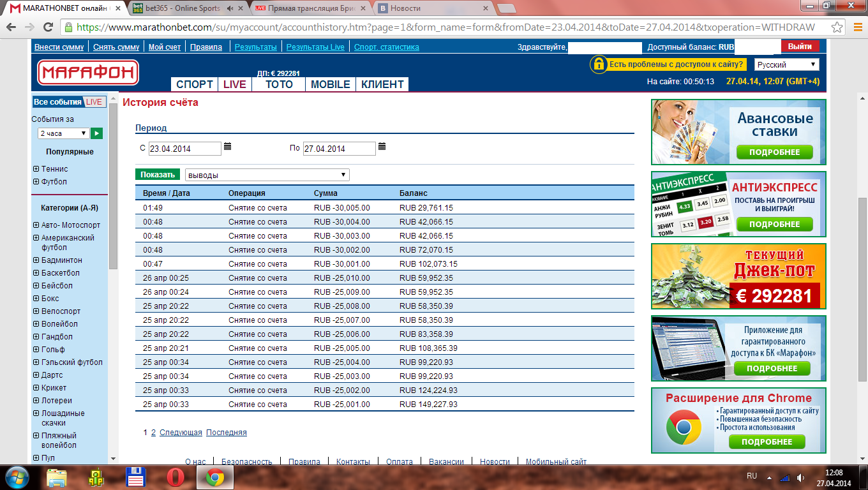Open the выводы operation dropdown
The image size is (868, 490).
(267, 175)
